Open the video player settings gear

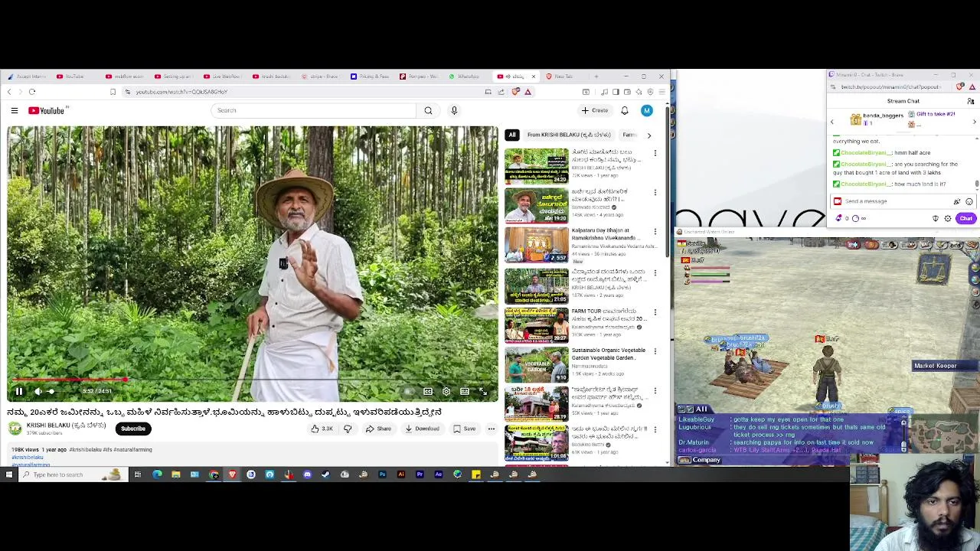[446, 391]
